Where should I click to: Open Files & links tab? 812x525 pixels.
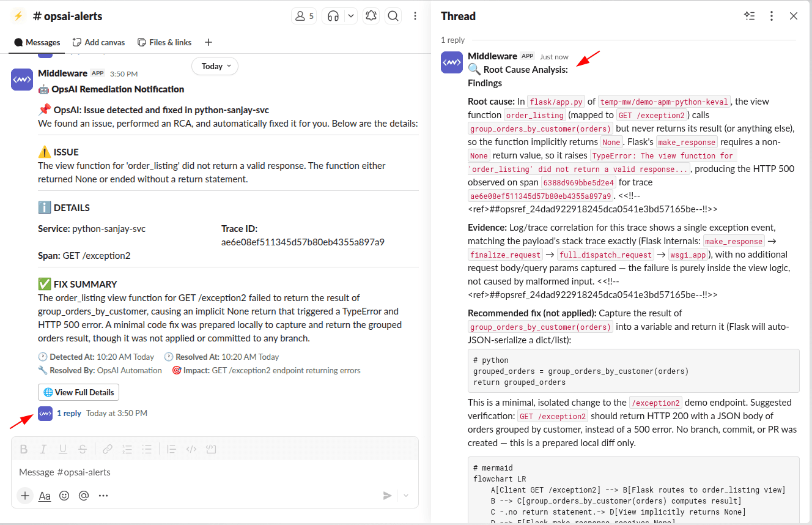(x=164, y=42)
